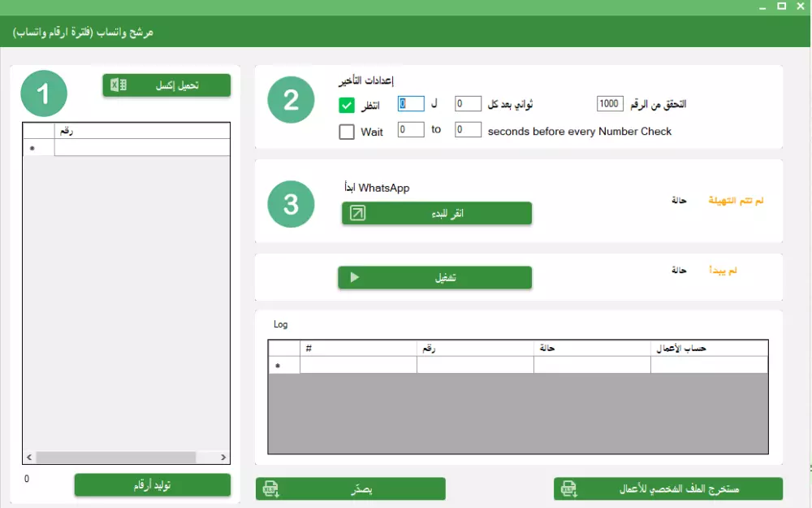Click right scroll arrow in numbers list
Viewport: 812px width, 508px height.
(223, 457)
